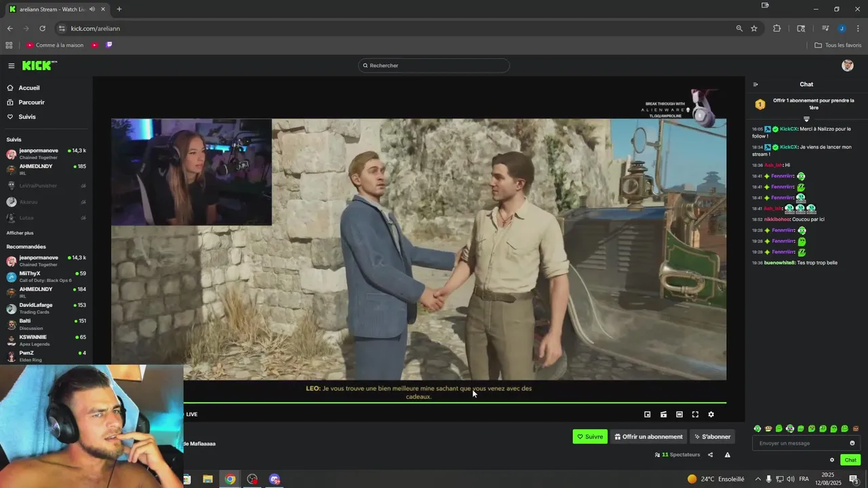The image size is (868, 488).
Task: Open picture-in-picture mode in the player
Action: pyautogui.click(x=647, y=414)
